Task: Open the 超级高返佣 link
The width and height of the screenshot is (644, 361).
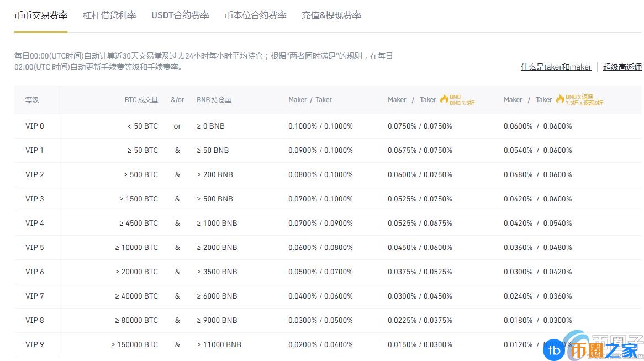Action: coord(622,67)
